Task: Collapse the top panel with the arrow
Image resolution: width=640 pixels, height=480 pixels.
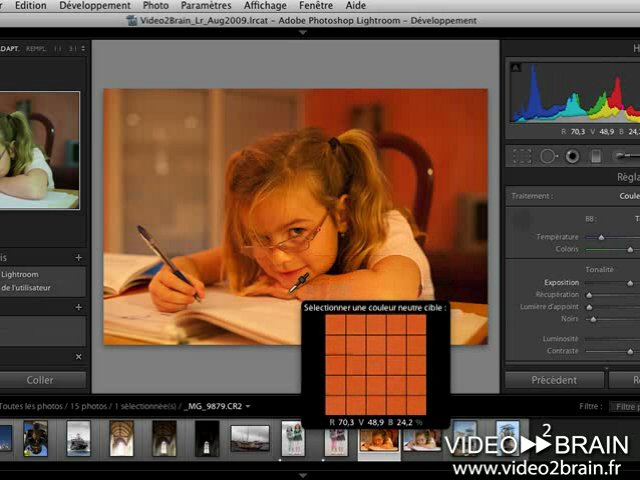Action: (303, 33)
